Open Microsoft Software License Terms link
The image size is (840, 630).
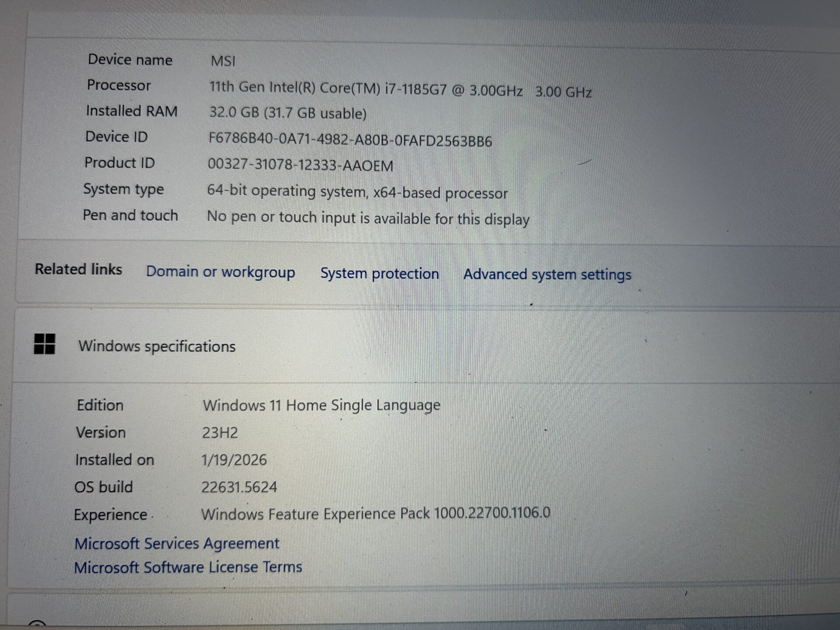pyautogui.click(x=188, y=567)
